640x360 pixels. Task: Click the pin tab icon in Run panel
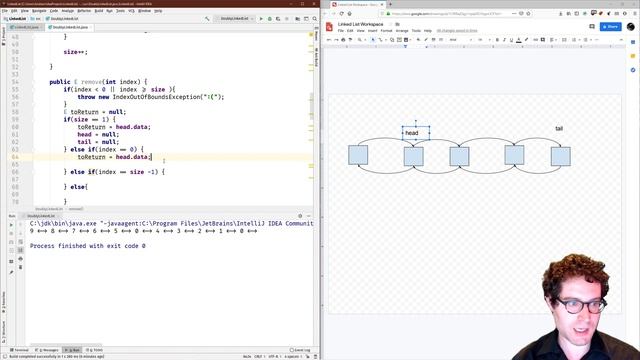(11, 272)
